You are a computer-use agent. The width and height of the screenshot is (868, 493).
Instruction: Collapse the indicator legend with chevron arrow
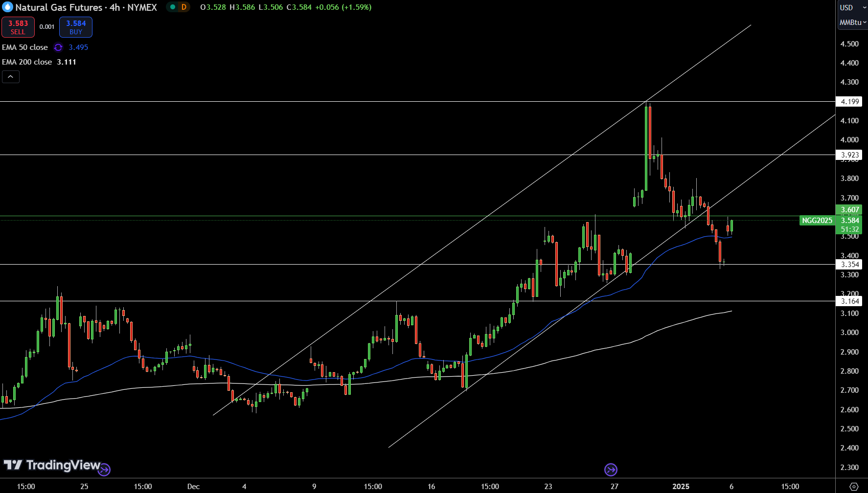point(11,77)
